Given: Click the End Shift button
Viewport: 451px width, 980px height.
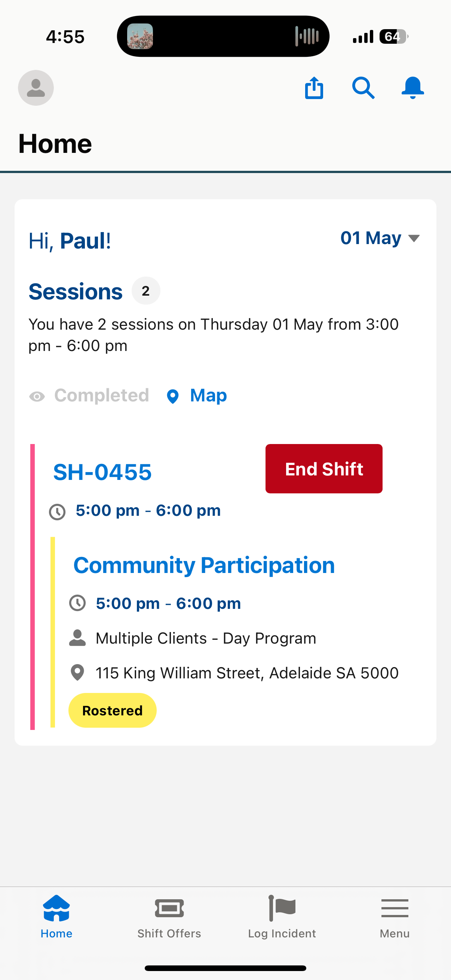Looking at the screenshot, I should tap(324, 469).
